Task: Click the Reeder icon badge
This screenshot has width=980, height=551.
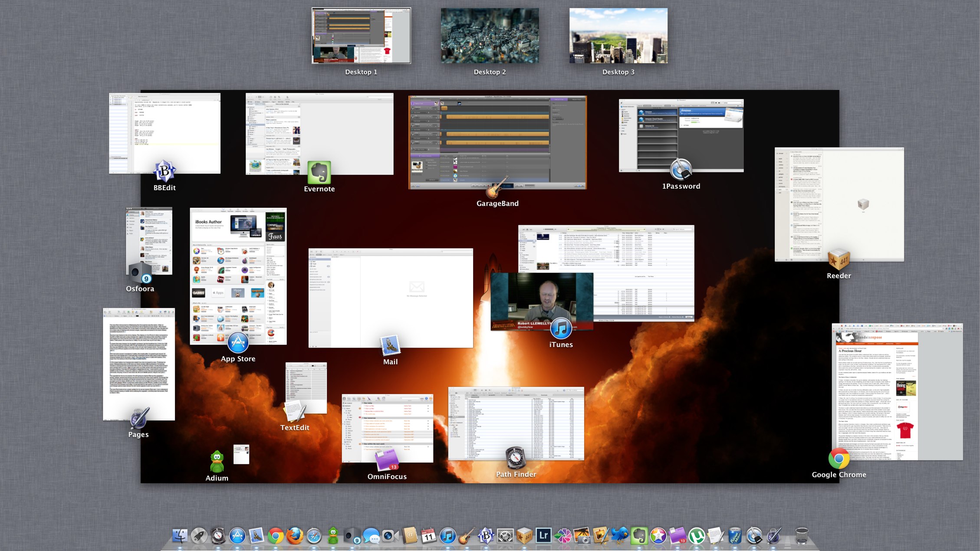Action: coord(839,259)
